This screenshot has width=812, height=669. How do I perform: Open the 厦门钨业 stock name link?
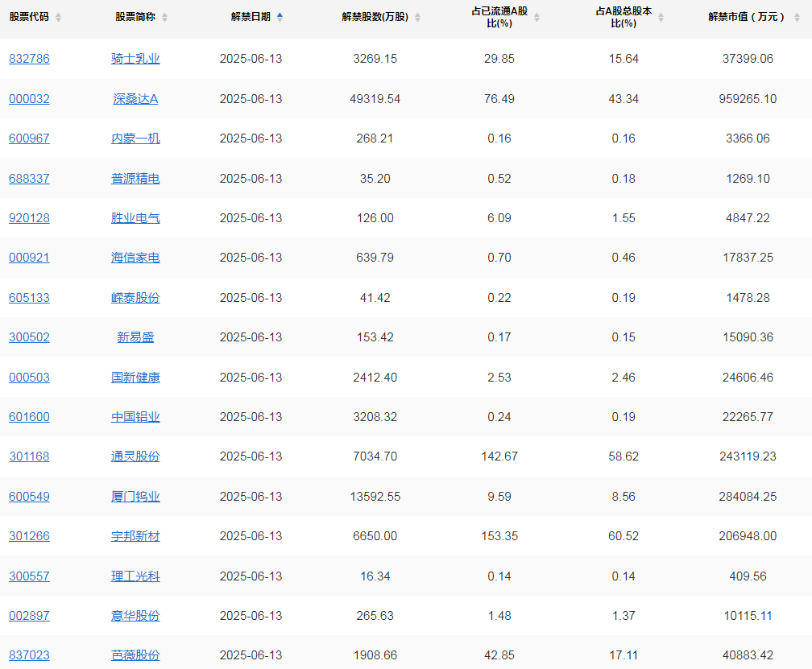[135, 497]
